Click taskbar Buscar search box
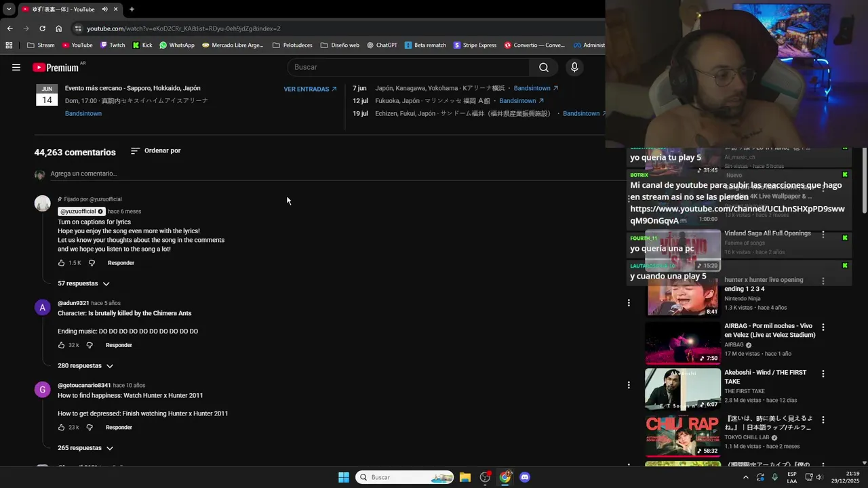Image resolution: width=868 pixels, height=488 pixels. click(405, 477)
